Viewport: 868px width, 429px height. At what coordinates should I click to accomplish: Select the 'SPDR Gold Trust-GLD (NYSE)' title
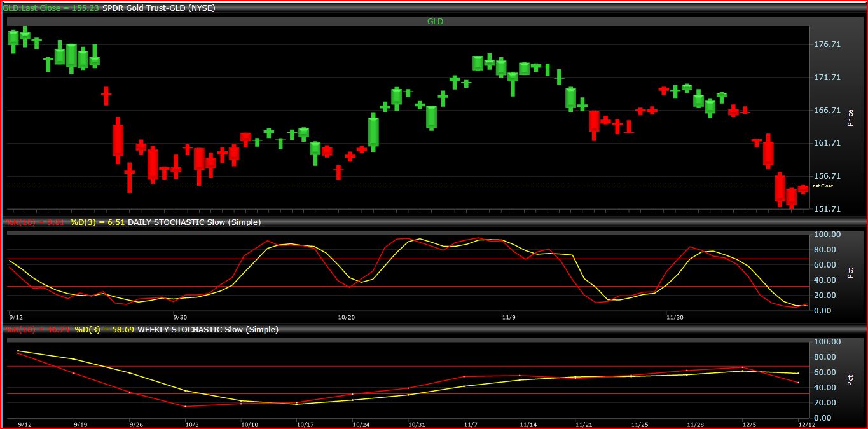(158, 8)
